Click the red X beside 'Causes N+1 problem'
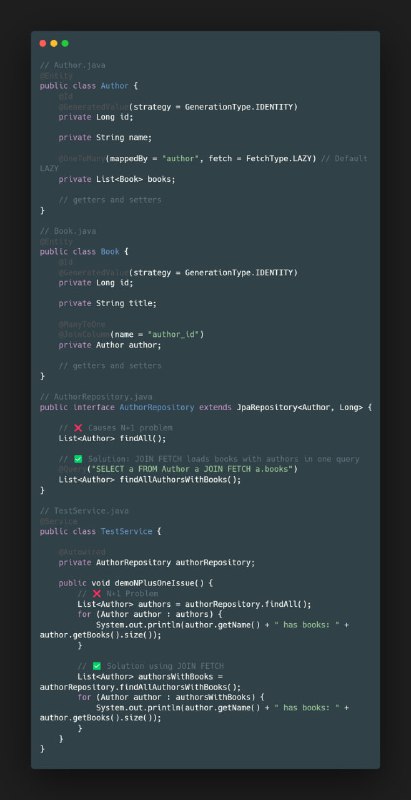 tap(78, 428)
